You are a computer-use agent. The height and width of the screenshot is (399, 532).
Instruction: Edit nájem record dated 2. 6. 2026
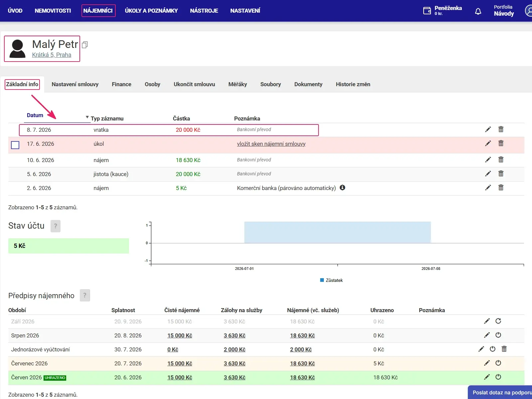(488, 188)
